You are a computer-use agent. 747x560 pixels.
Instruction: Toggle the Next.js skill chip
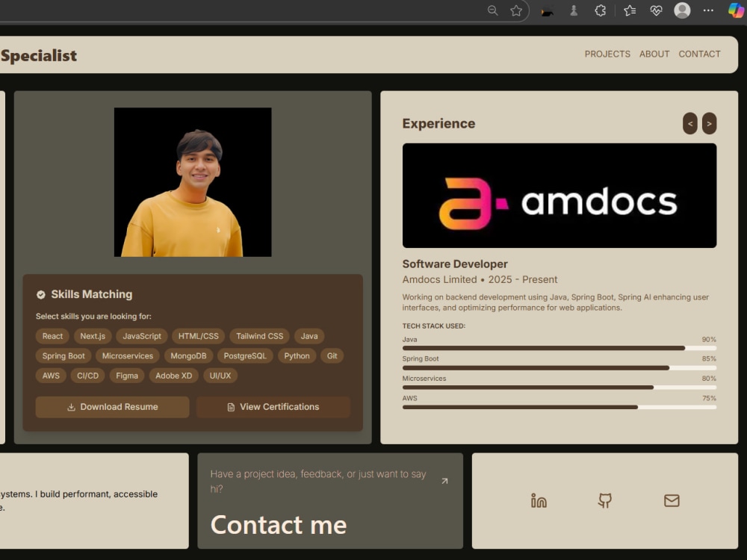tap(93, 336)
